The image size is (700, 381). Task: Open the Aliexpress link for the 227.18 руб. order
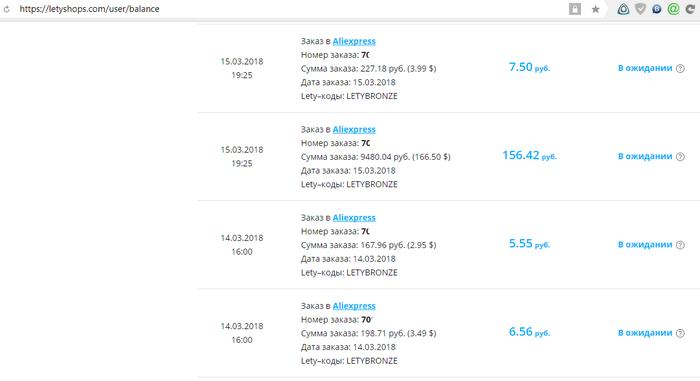tap(354, 41)
